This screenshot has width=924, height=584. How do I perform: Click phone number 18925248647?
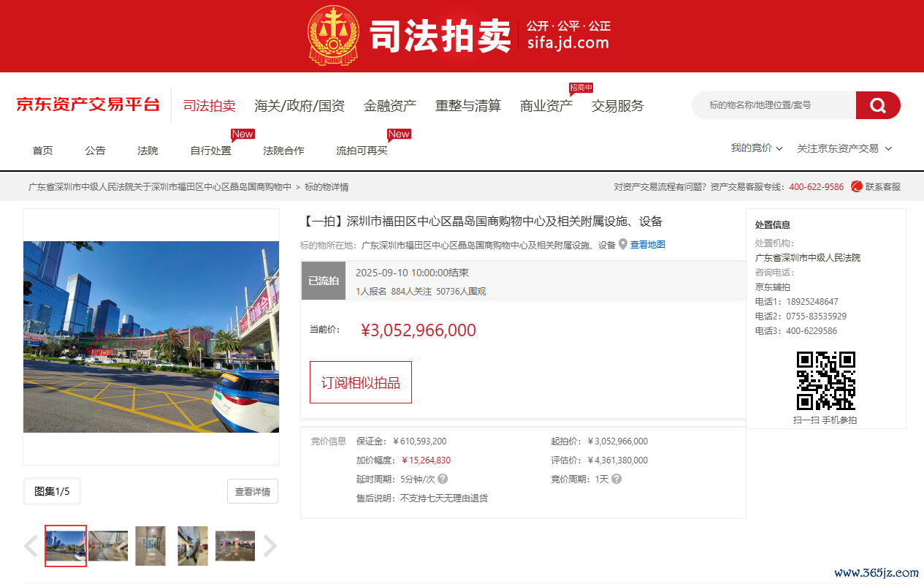[812, 302]
